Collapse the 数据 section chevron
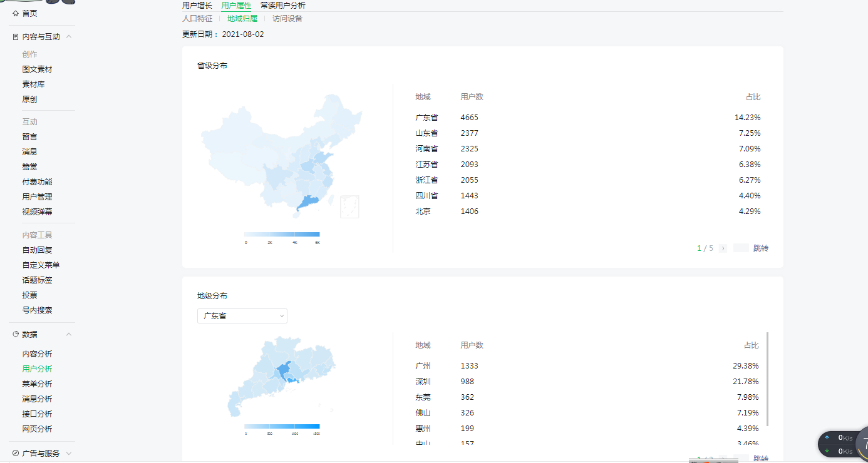 click(69, 335)
